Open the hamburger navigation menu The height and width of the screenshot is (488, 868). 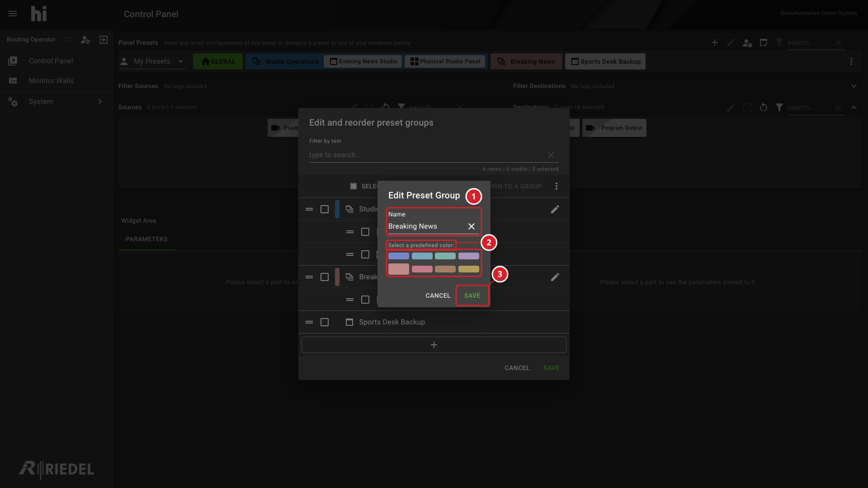pos(13,14)
